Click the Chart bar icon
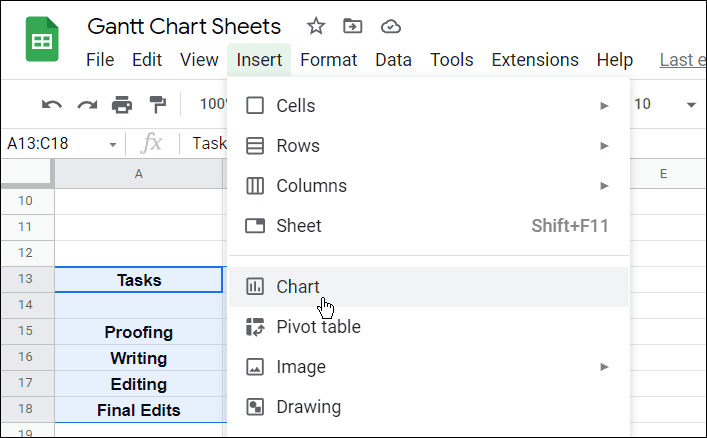The image size is (707, 438). point(255,286)
